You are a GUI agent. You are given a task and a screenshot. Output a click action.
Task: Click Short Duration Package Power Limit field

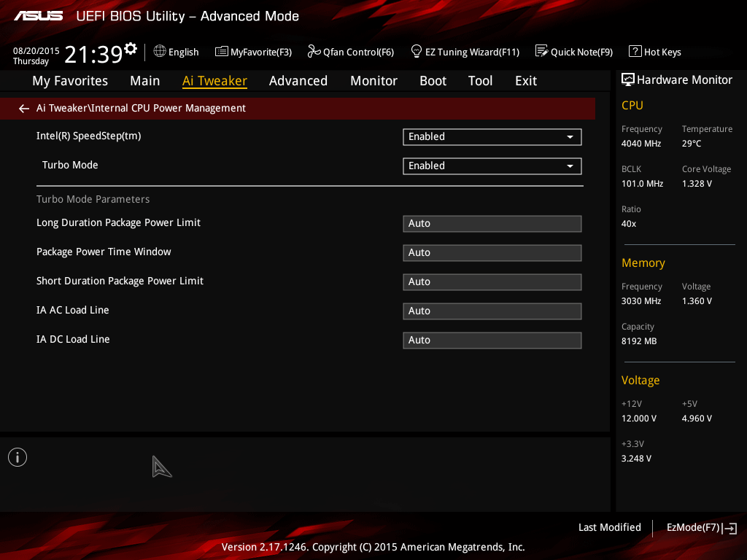492,282
